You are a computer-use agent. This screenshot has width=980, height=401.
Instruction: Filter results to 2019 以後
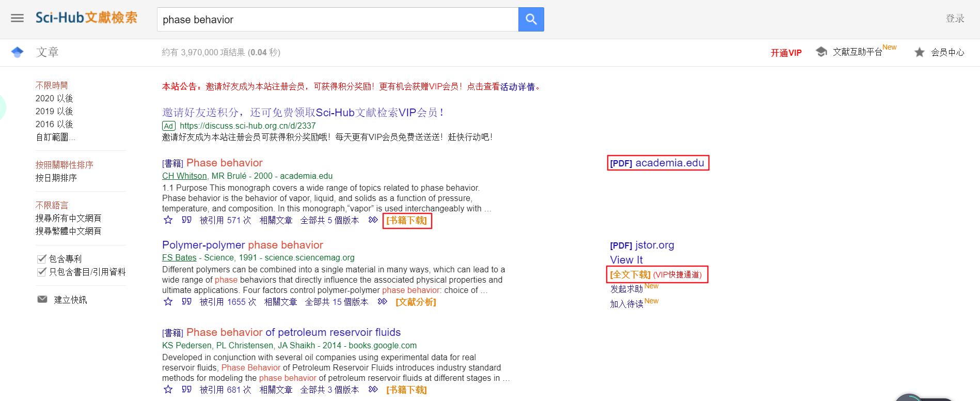pos(54,111)
